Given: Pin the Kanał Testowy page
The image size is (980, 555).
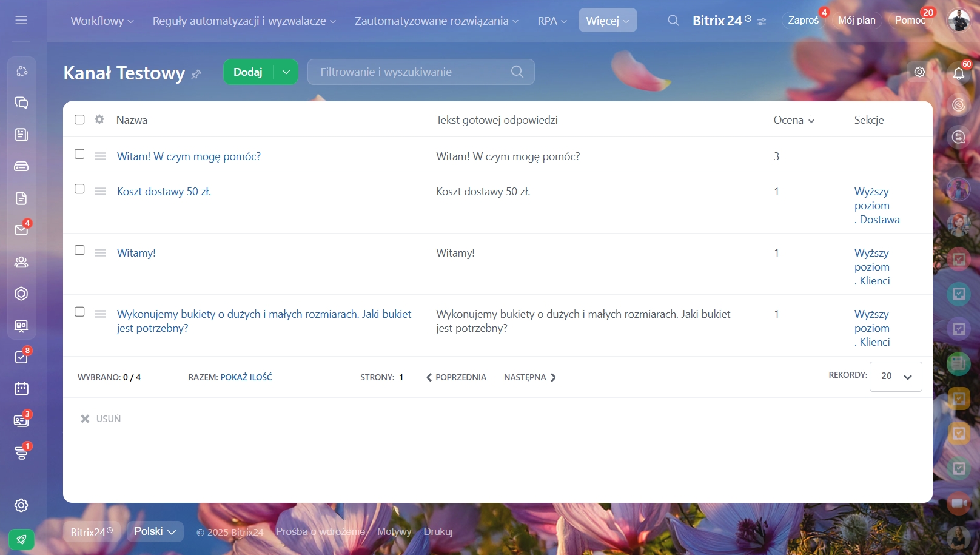Looking at the screenshot, I should [196, 74].
